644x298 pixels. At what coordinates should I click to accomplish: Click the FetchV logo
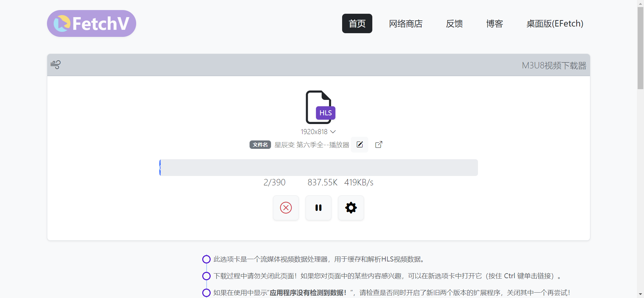(x=91, y=23)
